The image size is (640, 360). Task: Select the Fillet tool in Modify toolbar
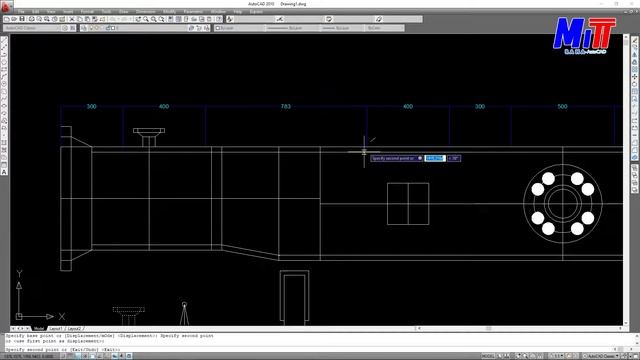tap(635, 150)
